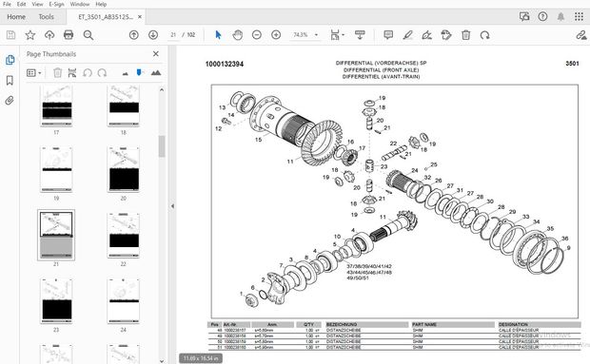
Task: Select the ET_3501_AB35125 document tab
Action: pos(106,17)
